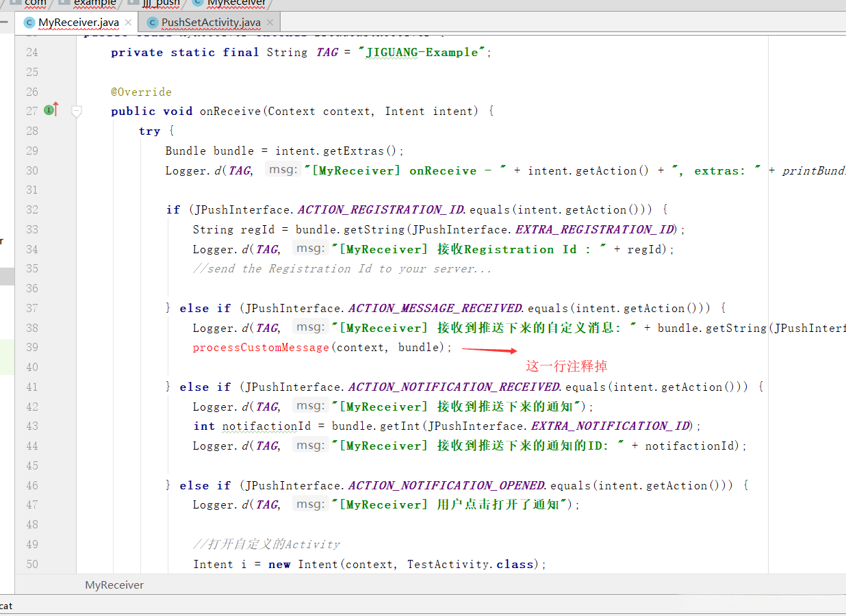
Task: Click the Logcat tool window label at bottom
Action: tap(5, 606)
